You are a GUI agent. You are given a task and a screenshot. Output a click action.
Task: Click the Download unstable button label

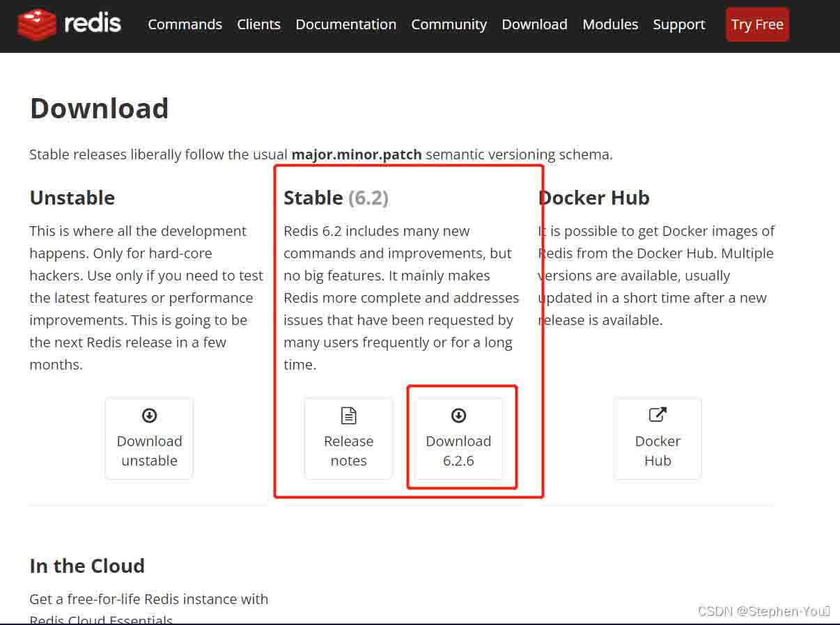pyautogui.click(x=149, y=451)
